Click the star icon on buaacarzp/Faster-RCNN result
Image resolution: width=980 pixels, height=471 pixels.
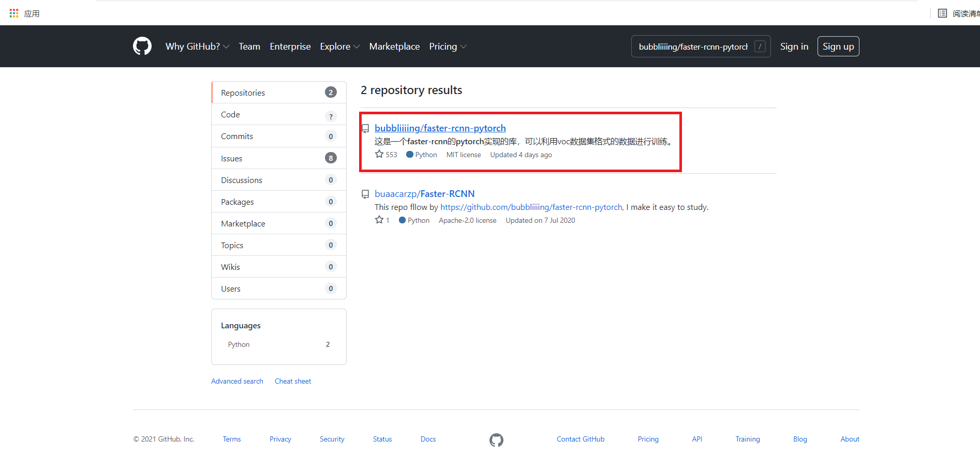[x=379, y=220]
